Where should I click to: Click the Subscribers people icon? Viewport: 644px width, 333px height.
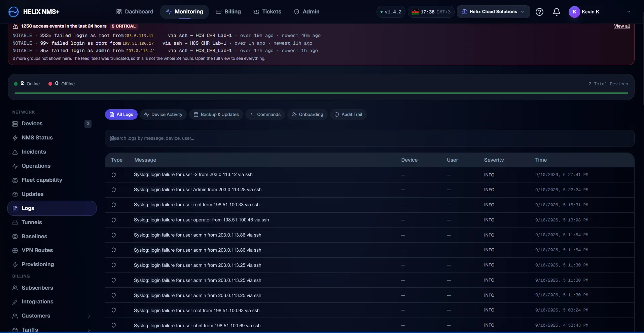tap(15, 288)
